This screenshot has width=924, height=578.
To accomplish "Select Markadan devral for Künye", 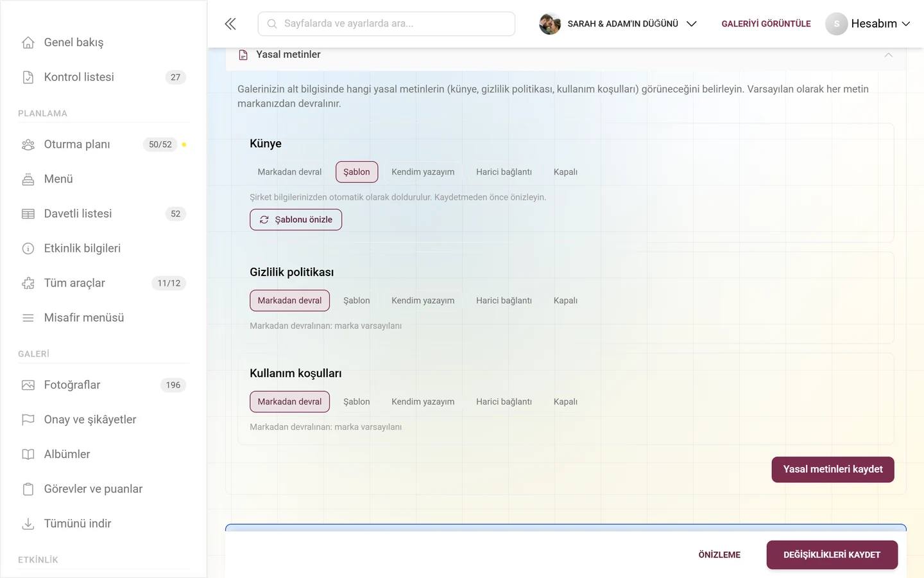I will (289, 172).
